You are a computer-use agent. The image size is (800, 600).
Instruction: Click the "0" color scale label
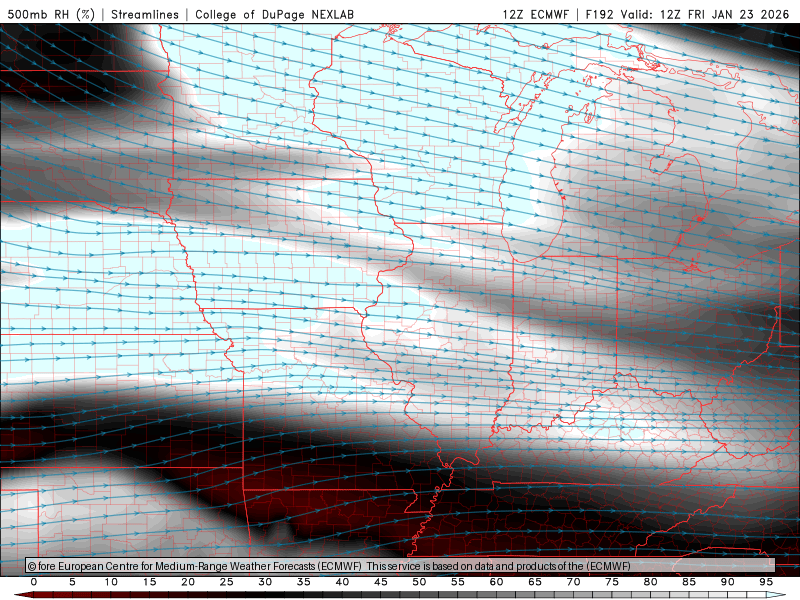pyautogui.click(x=34, y=582)
